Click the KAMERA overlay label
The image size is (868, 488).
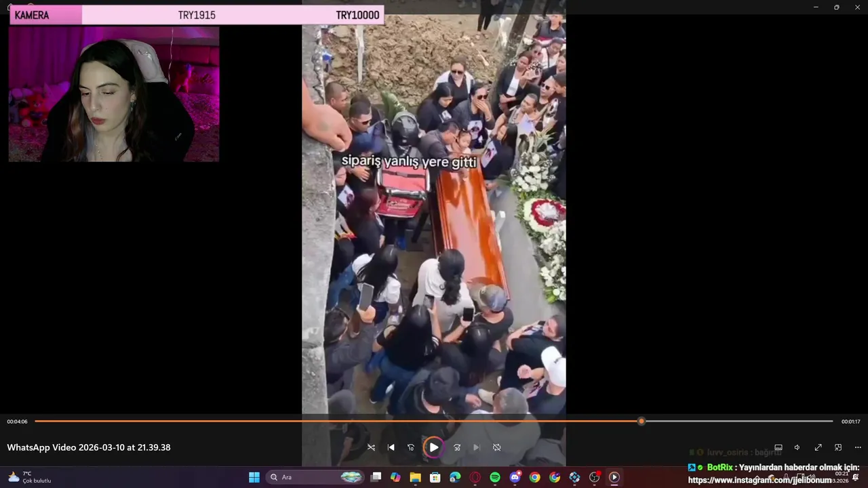click(x=32, y=15)
